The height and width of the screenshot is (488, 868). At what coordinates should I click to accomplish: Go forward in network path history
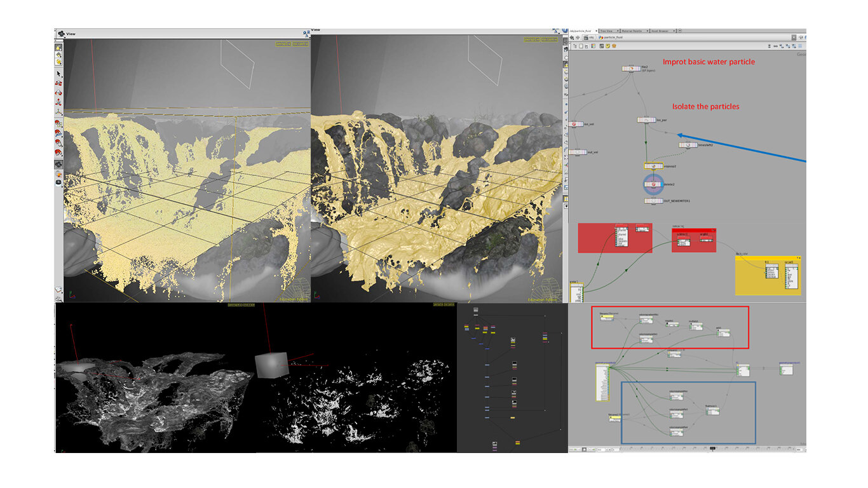[x=578, y=37]
